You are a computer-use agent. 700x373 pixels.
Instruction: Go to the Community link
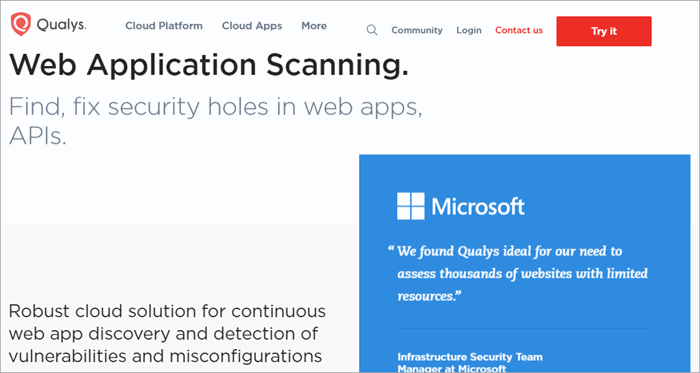pos(417,30)
